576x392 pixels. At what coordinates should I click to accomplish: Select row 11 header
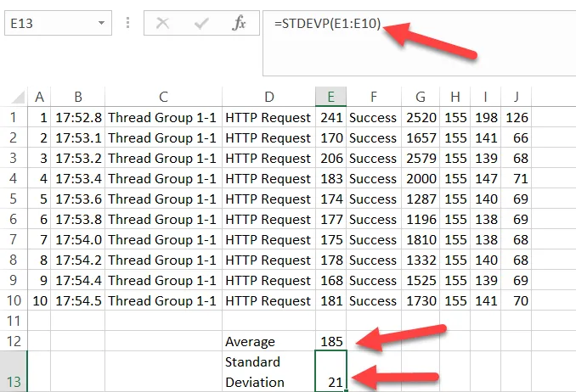[x=14, y=321]
